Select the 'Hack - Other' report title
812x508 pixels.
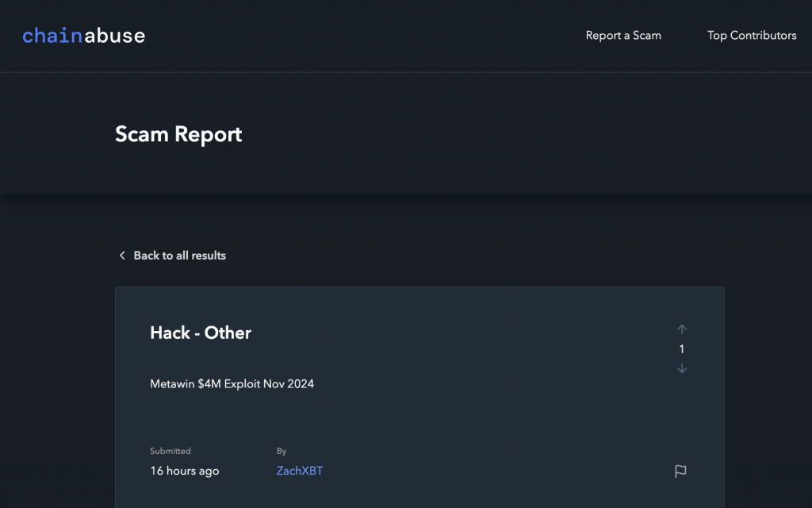(x=201, y=333)
